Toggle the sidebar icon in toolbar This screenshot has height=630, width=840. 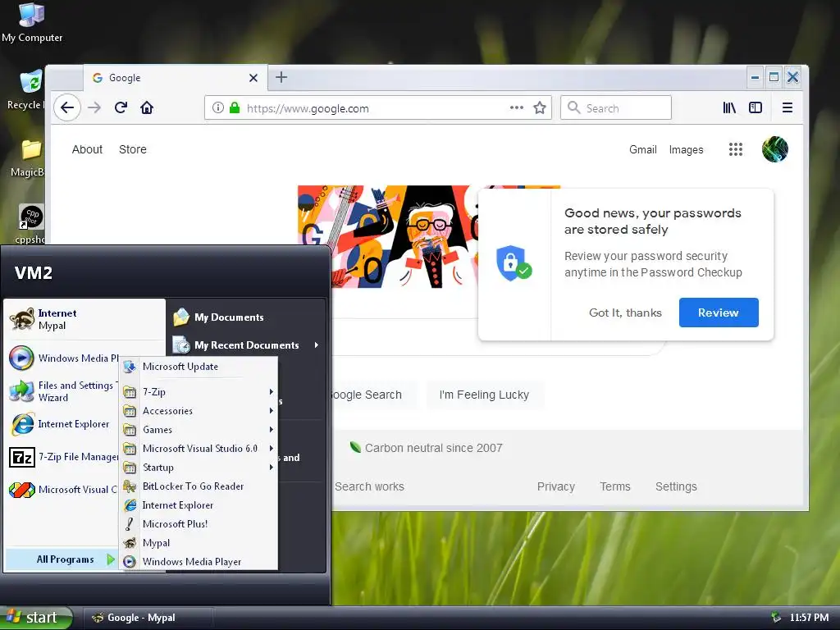pyautogui.click(x=756, y=107)
